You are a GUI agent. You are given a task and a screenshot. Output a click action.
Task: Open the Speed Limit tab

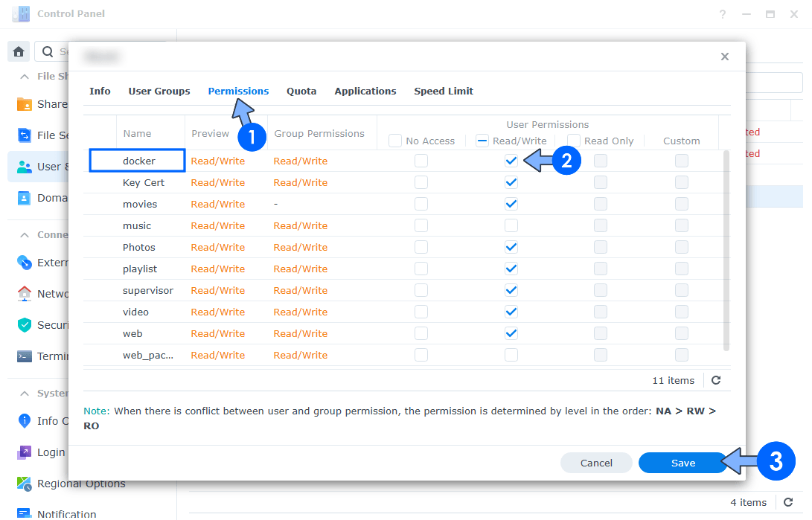(444, 91)
